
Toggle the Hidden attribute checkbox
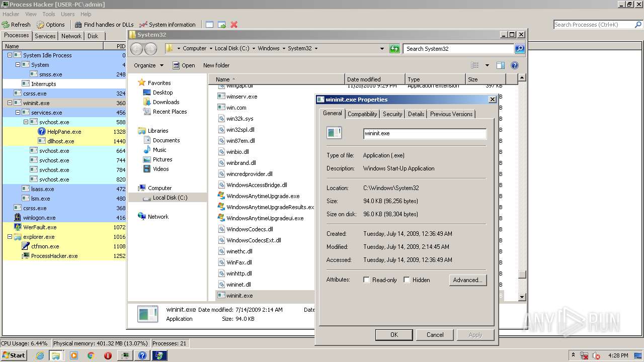point(407,280)
